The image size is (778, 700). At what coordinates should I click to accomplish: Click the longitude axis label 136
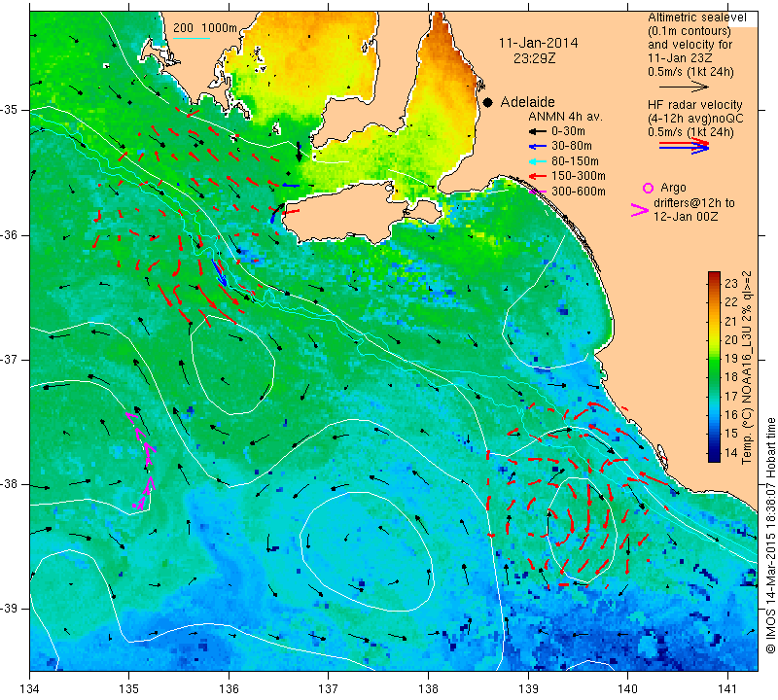(x=229, y=689)
